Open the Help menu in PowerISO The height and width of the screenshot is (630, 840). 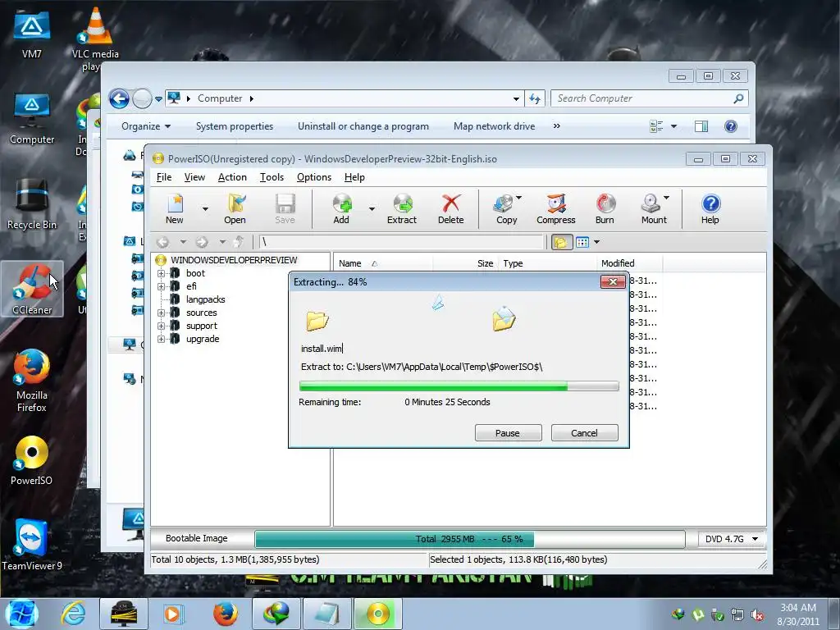[354, 177]
